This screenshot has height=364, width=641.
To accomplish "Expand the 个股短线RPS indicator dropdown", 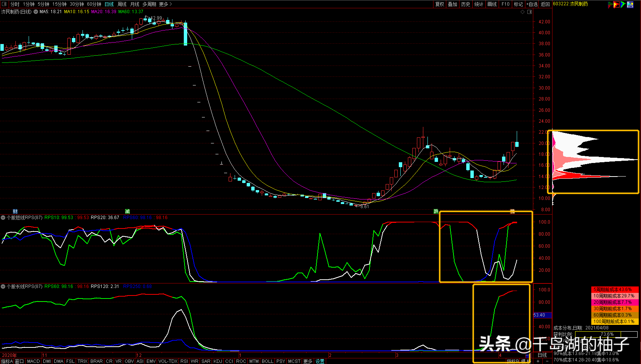I will pos(3,218).
